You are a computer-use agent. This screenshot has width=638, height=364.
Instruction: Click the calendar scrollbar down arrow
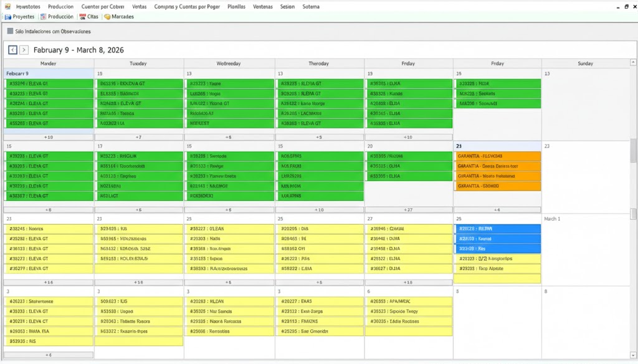tap(633, 355)
